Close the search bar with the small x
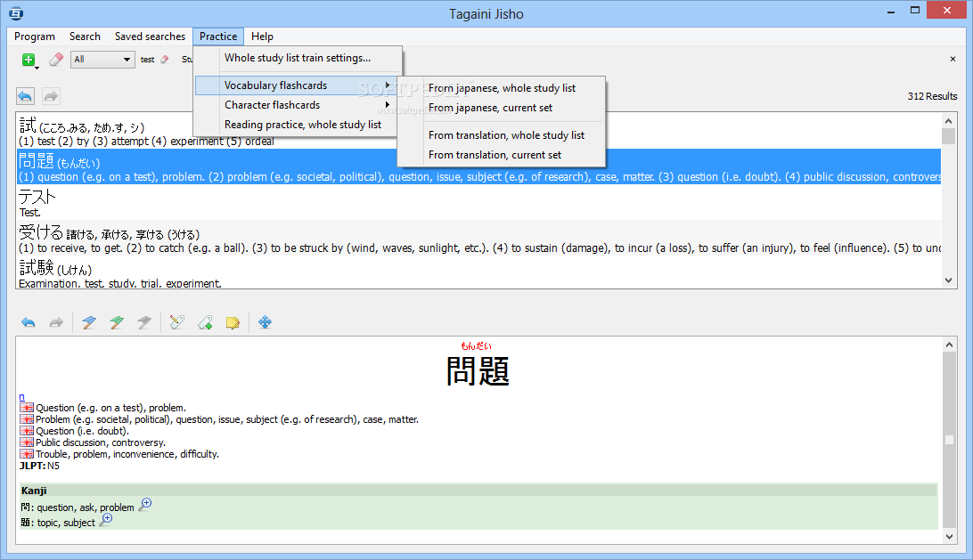This screenshot has height=560, width=973. pos(953,59)
